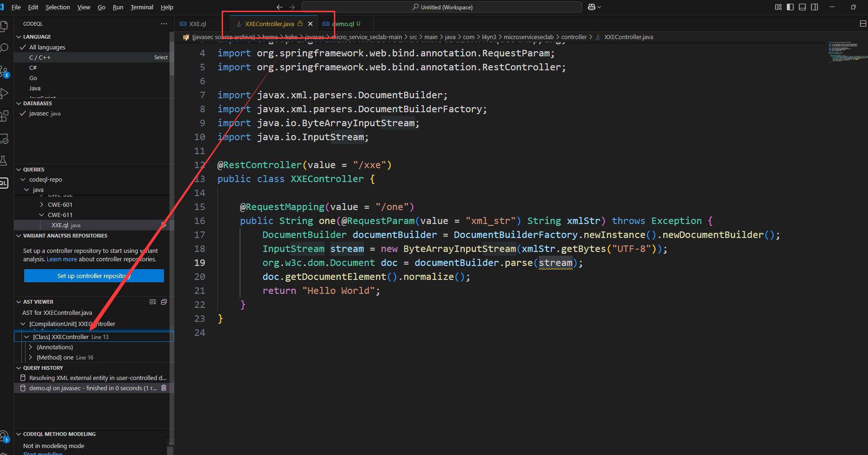
Task: Toggle the bottom panel visibility
Action: tap(802, 7)
